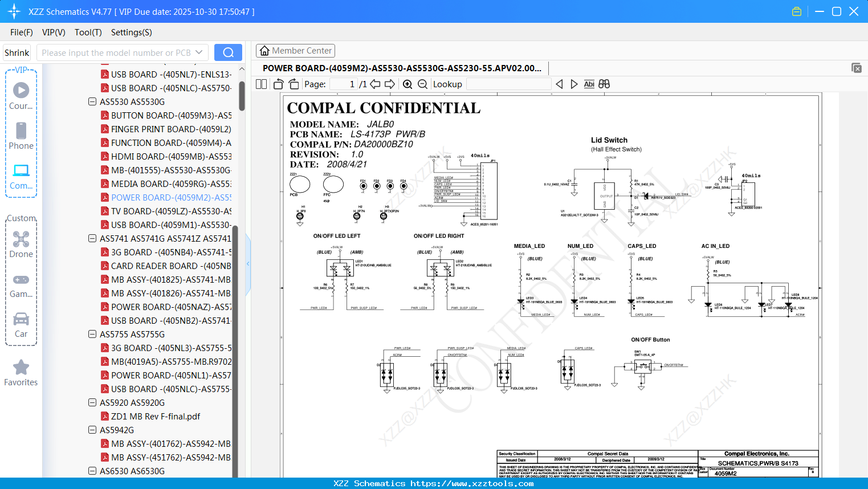This screenshot has height=489, width=868.
Task: Click the xzztools.com website link in status bar
Action: [x=472, y=483]
